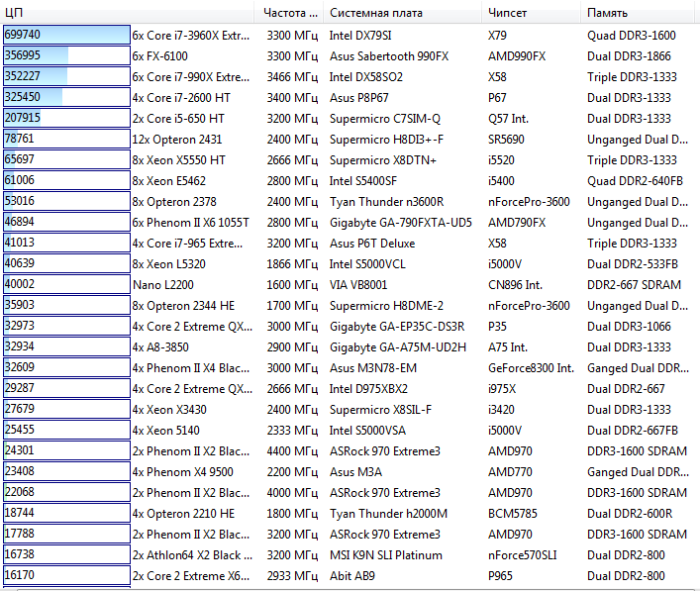The width and height of the screenshot is (700, 591).
Task: Click the Asus Sabertooth 990FX cell
Action: [389, 56]
